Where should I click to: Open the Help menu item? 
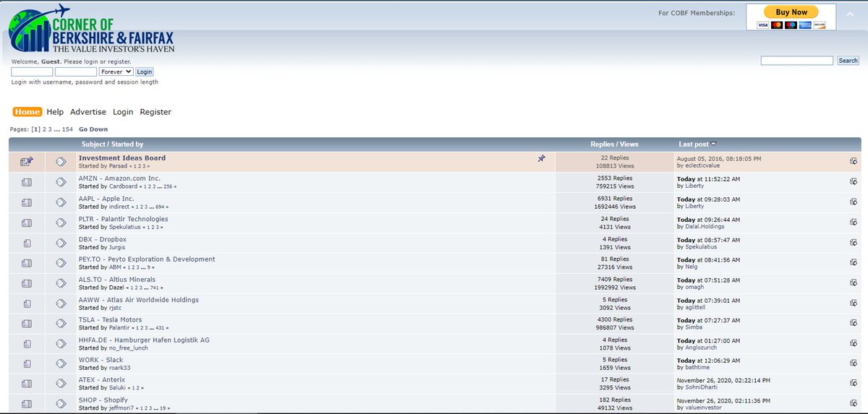point(55,112)
